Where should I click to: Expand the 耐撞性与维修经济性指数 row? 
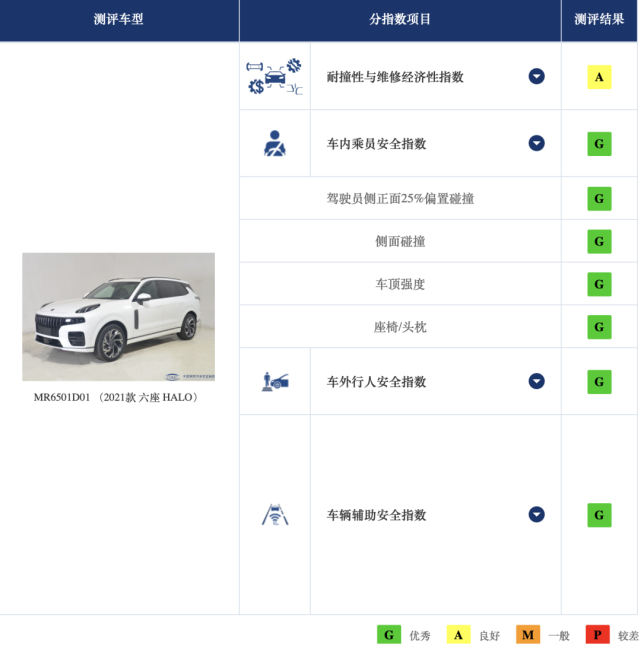pos(536,76)
